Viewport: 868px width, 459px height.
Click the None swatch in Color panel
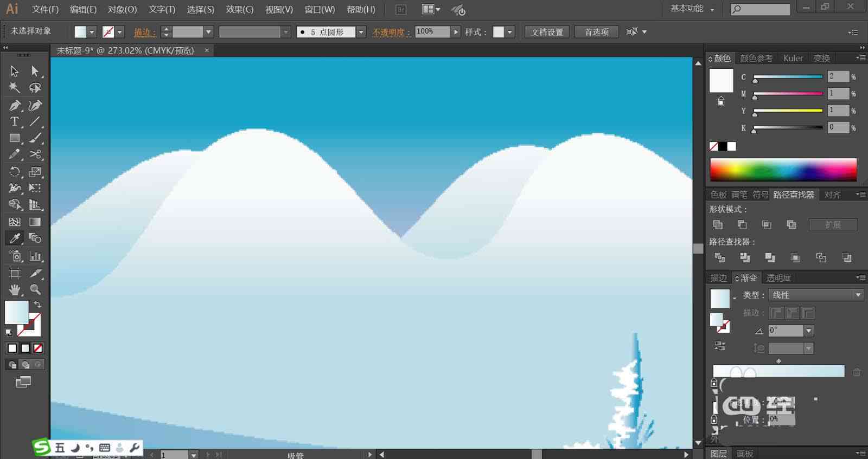tap(714, 146)
